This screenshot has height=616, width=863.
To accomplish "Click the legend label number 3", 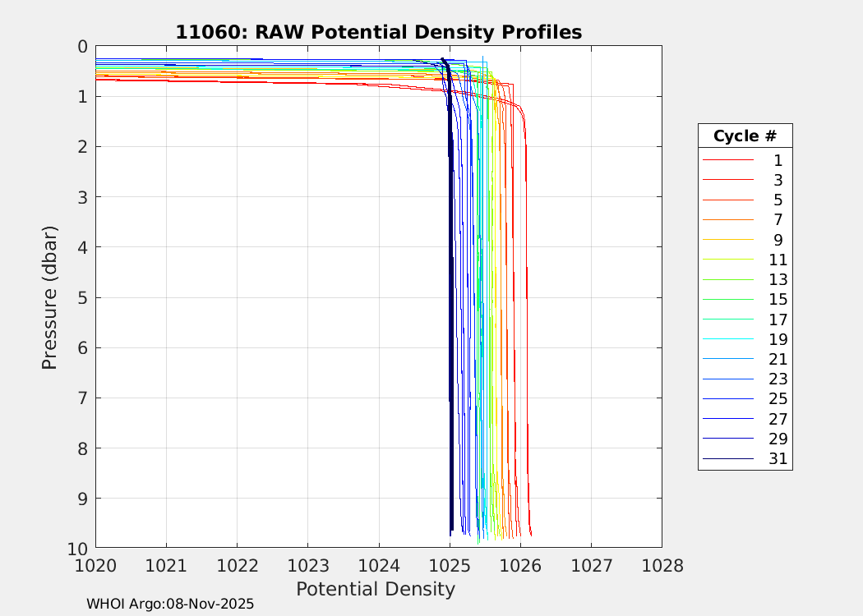I will 778,181.
